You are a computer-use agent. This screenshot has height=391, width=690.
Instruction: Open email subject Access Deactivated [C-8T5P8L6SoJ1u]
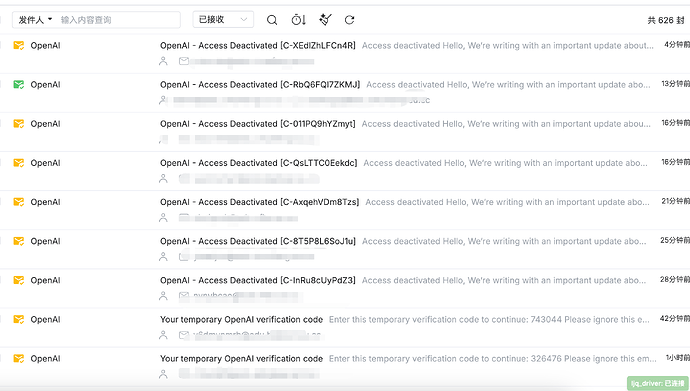click(x=258, y=241)
